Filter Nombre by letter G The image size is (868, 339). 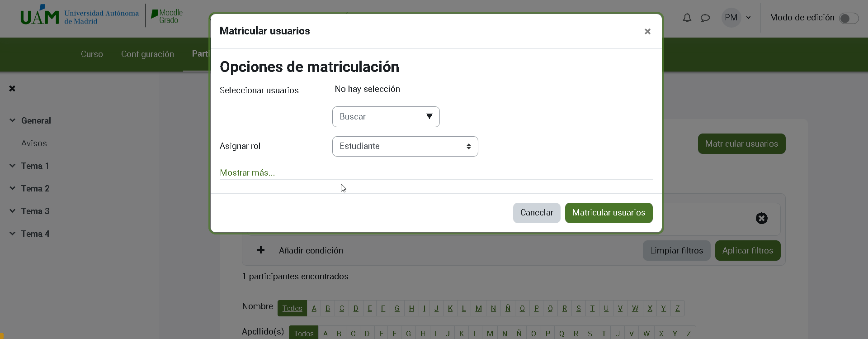(397, 308)
